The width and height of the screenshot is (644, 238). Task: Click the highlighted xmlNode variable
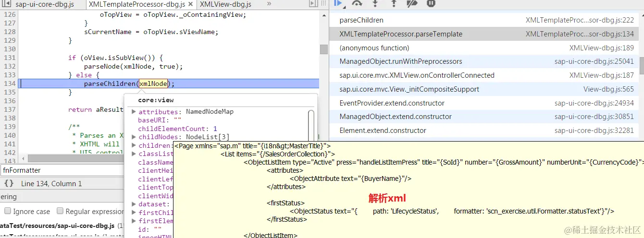coord(153,83)
